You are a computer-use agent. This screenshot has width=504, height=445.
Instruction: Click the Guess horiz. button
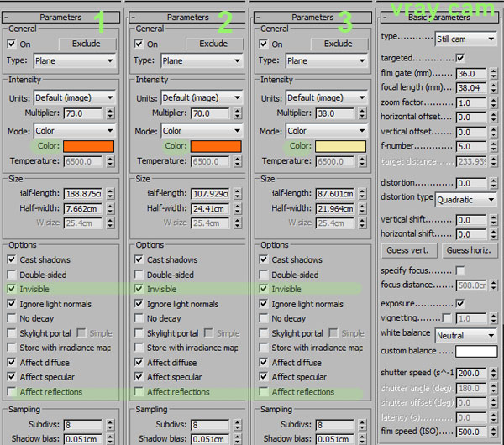(470, 250)
